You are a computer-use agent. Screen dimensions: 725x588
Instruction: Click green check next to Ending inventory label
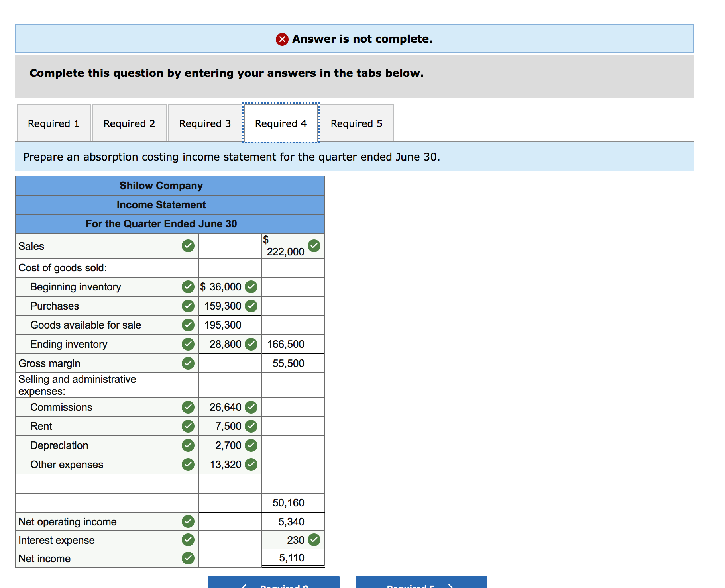(x=188, y=344)
